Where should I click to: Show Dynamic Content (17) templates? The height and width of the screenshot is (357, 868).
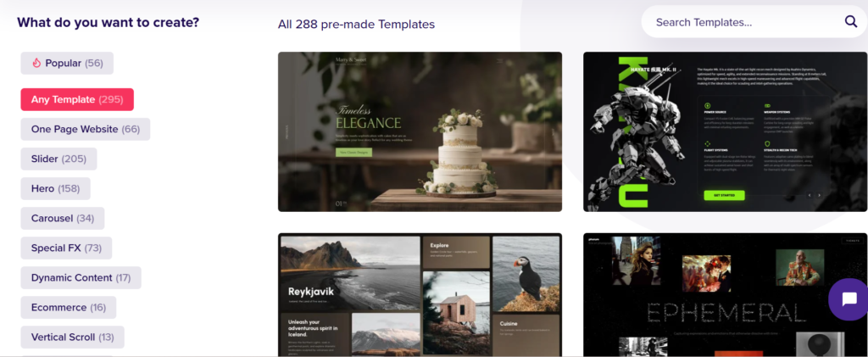81,278
